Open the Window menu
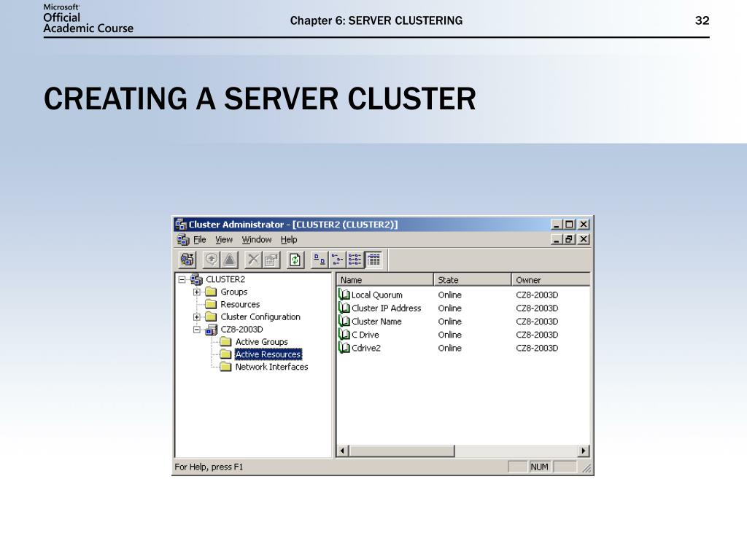 (x=256, y=240)
